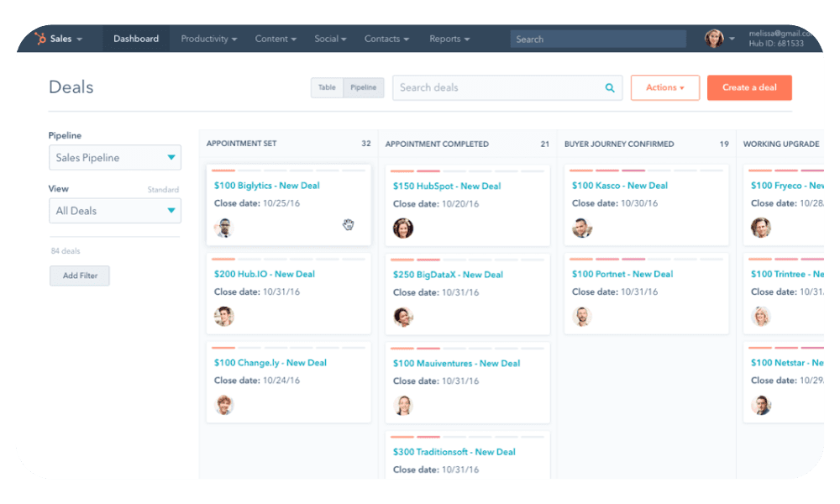Click the deal count 32 in Appointment Set
840x504 pixels.
click(366, 143)
